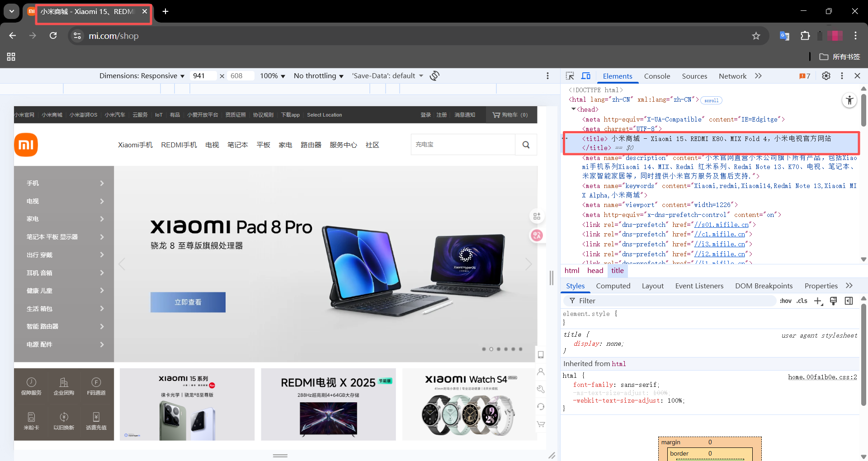868x461 pixels.
Task: Click the viewport height field 608
Action: [240, 76]
